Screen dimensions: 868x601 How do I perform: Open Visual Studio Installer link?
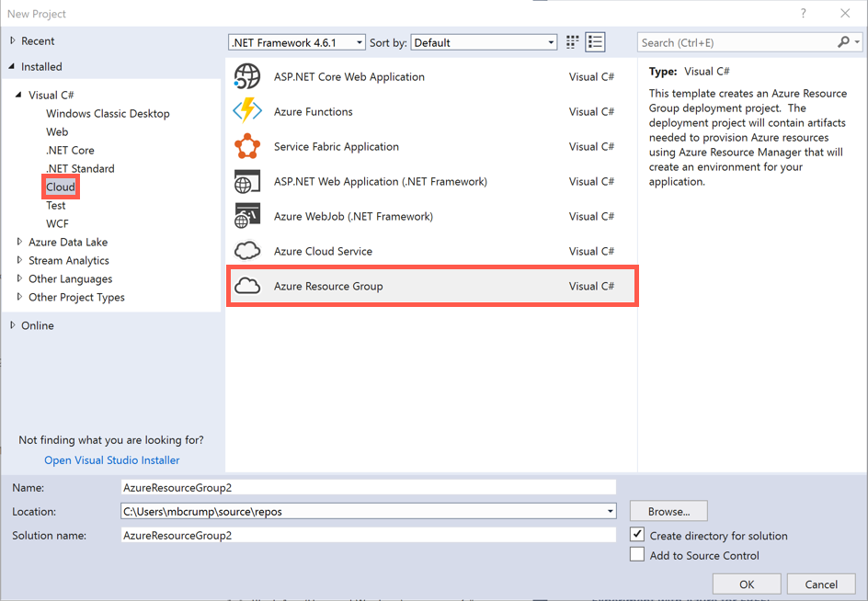(112, 459)
